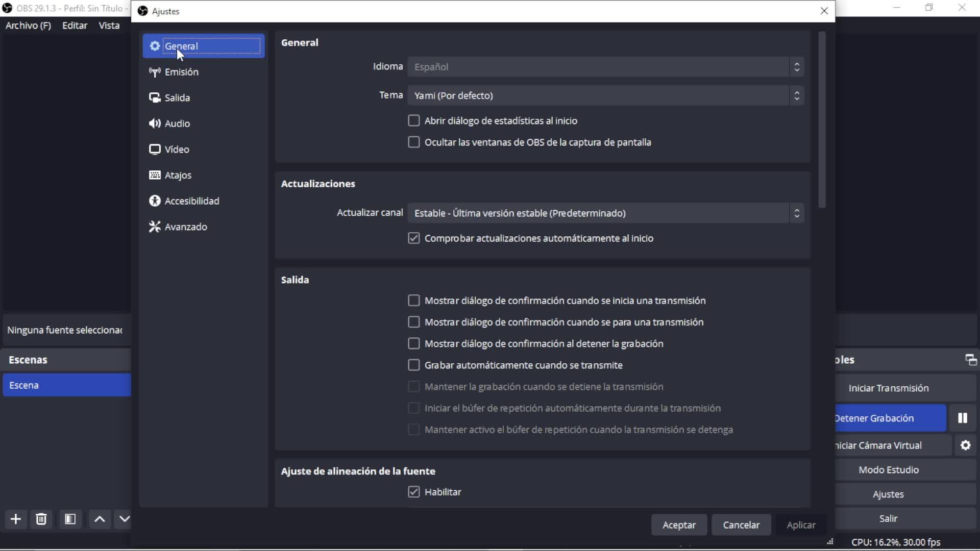Toggle record automatically when streaming
The width and height of the screenshot is (980, 551).
(x=413, y=365)
